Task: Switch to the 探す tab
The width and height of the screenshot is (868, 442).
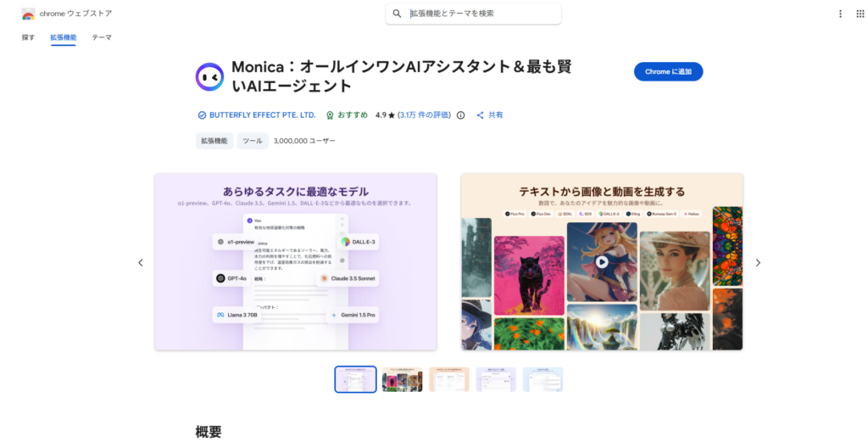Action: click(28, 37)
